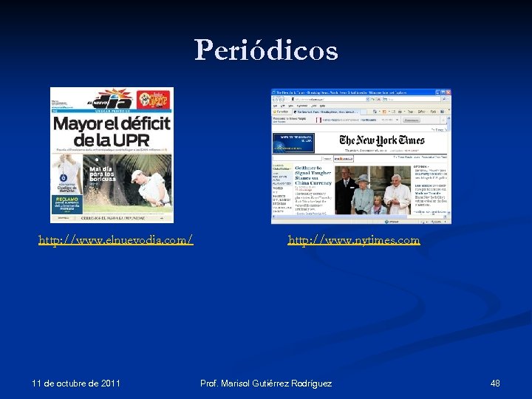Click the slide number '48'

(495, 383)
